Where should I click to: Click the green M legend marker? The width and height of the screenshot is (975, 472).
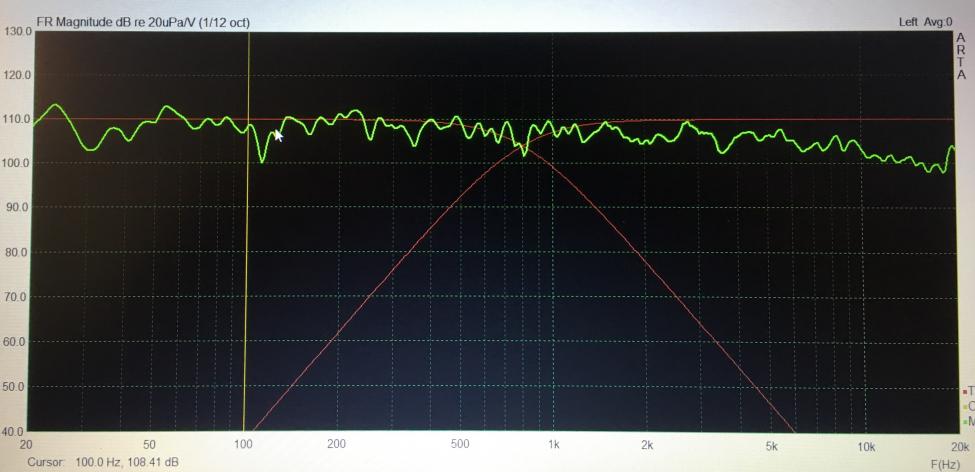[964, 422]
